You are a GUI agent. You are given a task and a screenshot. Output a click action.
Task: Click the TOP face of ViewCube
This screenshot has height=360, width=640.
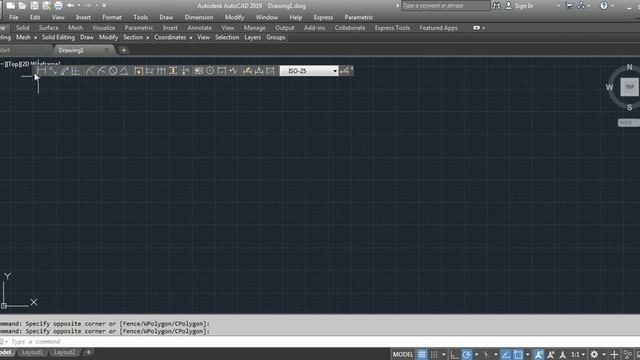tap(629, 87)
